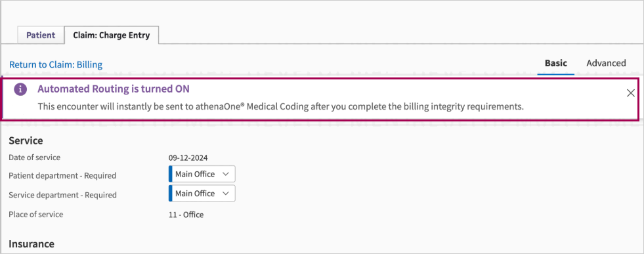Image resolution: width=644 pixels, height=254 pixels.
Task: Click the Patient department chevron arrow
Action: [x=225, y=174]
